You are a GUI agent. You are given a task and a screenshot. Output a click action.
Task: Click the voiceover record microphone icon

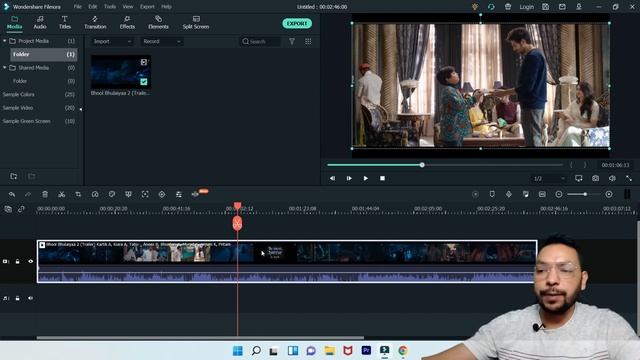coord(509,194)
